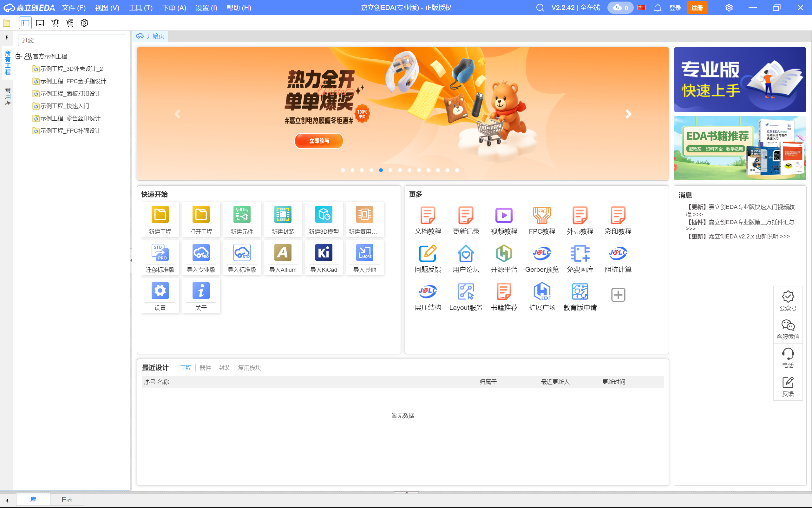Viewport: 812px width, 508px height.
Task: Open the 开源平台 icon
Action: tap(504, 253)
